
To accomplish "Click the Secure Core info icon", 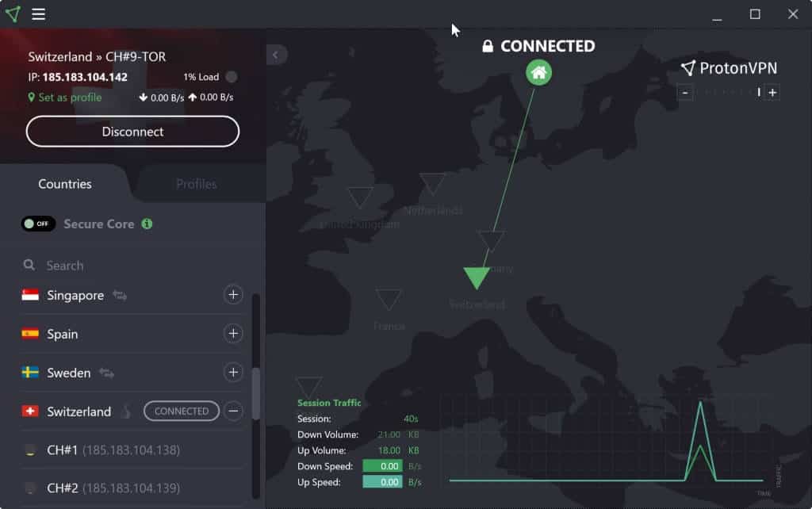I will pos(147,224).
